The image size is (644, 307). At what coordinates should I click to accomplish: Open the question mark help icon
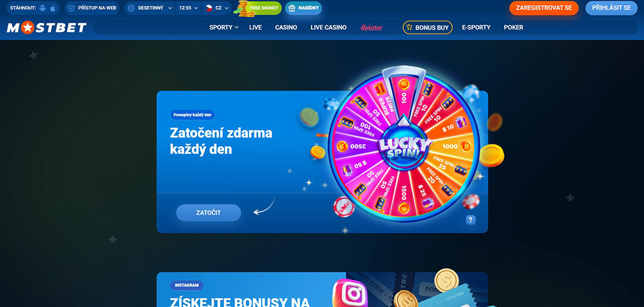(x=471, y=220)
